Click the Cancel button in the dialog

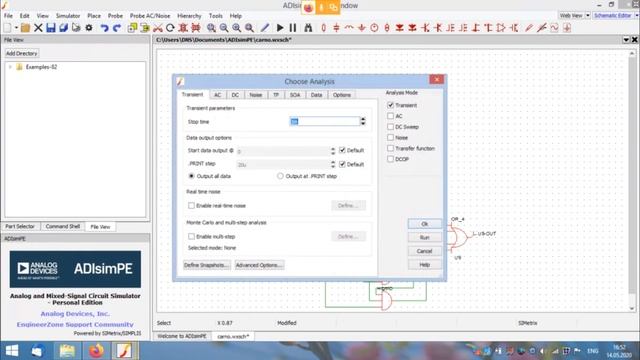424,251
